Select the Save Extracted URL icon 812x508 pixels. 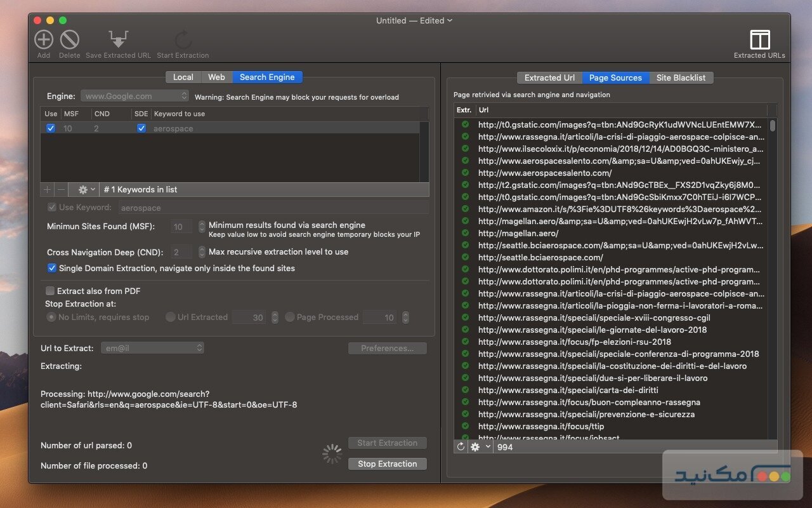pos(118,39)
